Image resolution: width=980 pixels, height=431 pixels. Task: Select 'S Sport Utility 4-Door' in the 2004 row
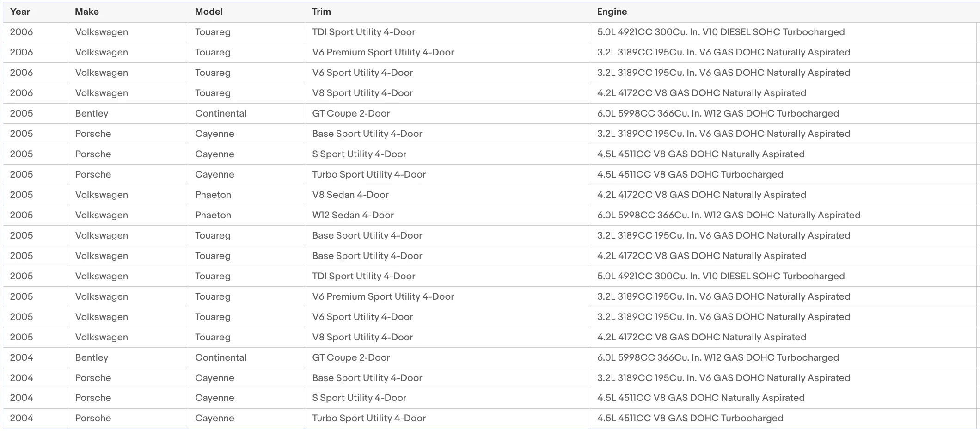point(359,398)
